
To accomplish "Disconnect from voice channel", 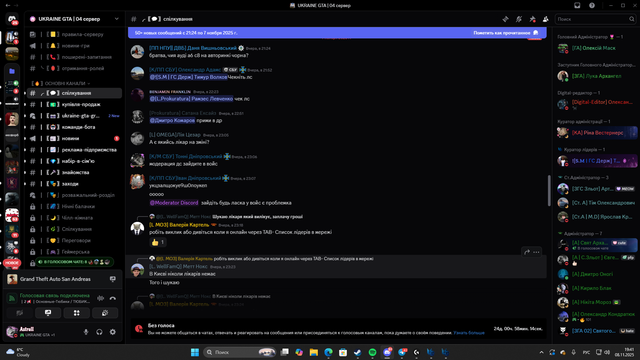I will point(113,298).
